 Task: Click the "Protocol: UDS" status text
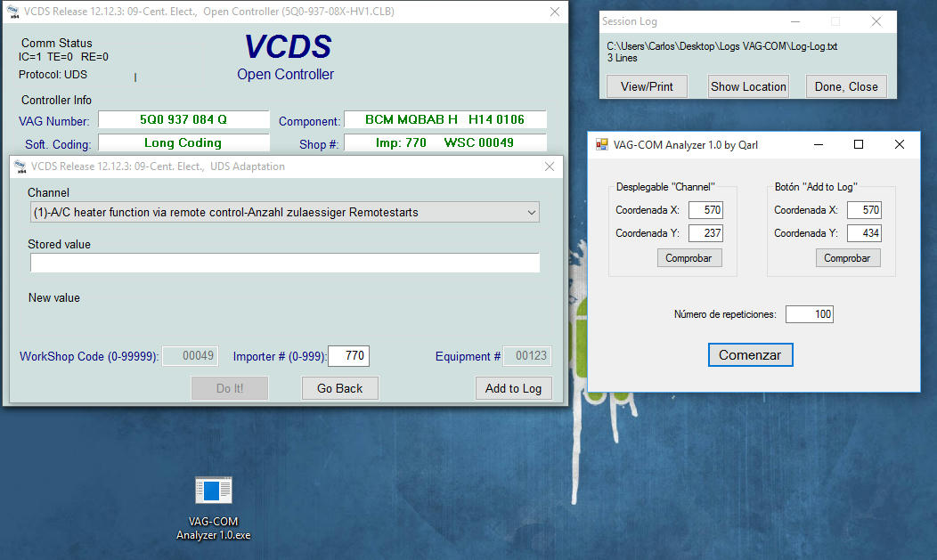[x=53, y=75]
